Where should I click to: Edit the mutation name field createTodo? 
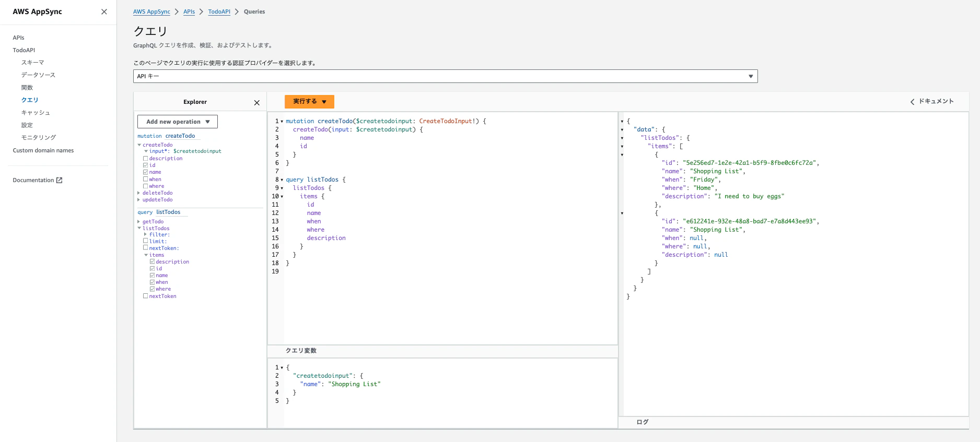click(x=182, y=136)
